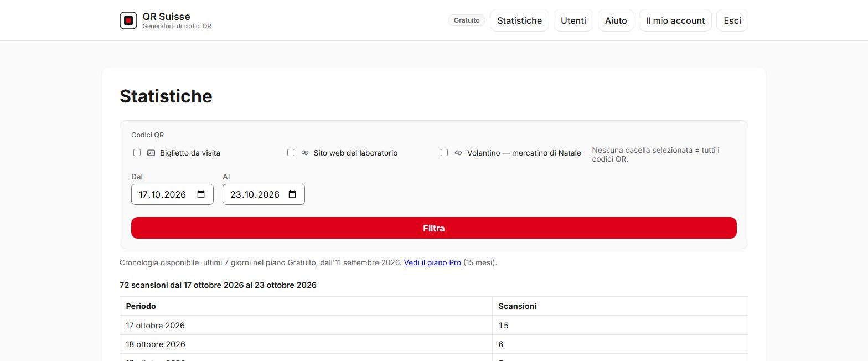Viewport: 868px width, 361px height.
Task: Click the Nessuna casella selezionata hint text
Action: click(656, 154)
